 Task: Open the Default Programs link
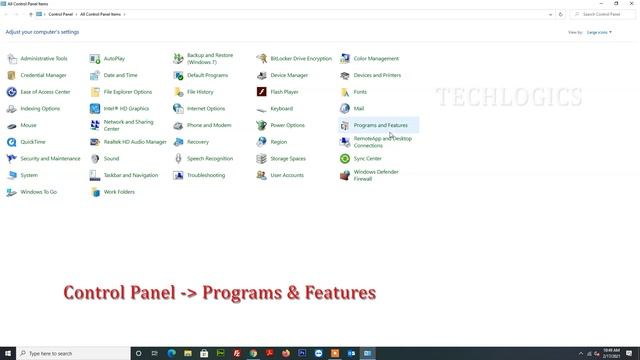pos(207,76)
